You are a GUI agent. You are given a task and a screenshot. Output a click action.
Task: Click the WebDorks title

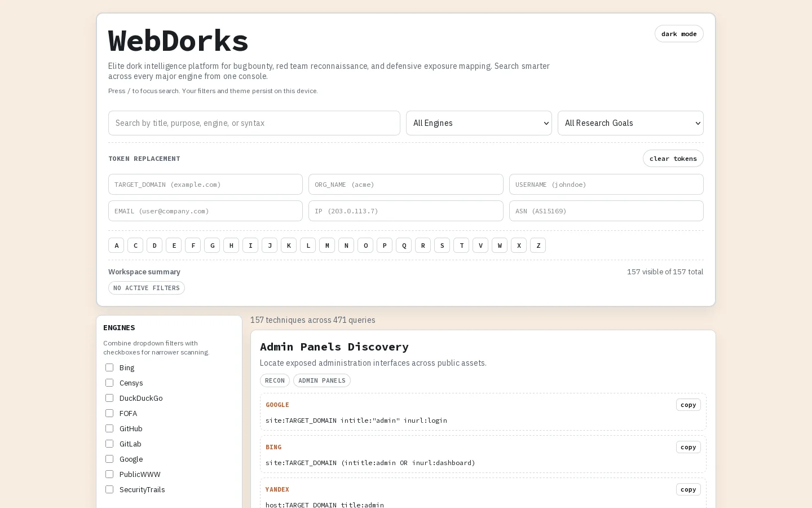(178, 41)
